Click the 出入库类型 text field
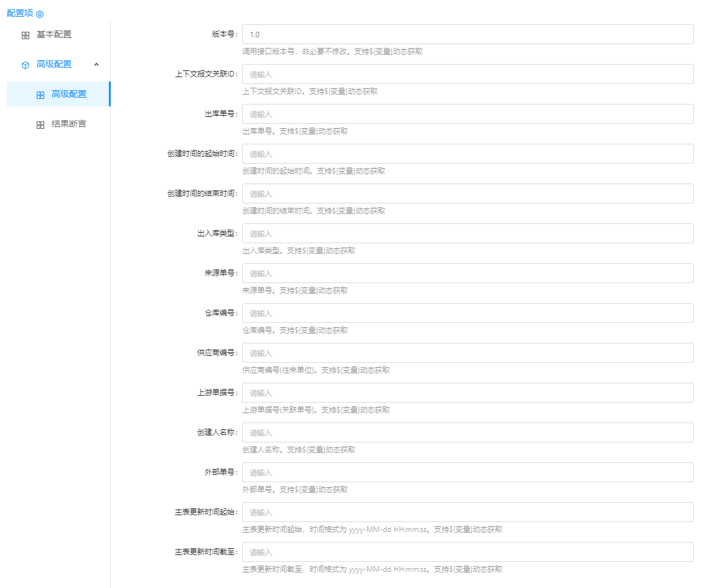The image size is (702, 588). click(467, 233)
